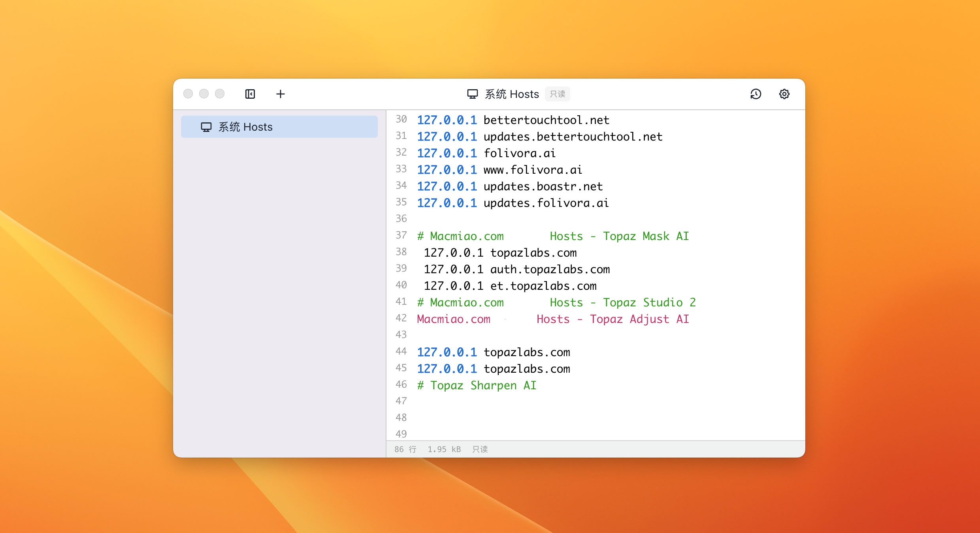This screenshot has width=980, height=533.
Task: Click the monitor icon in title bar
Action: click(x=473, y=94)
